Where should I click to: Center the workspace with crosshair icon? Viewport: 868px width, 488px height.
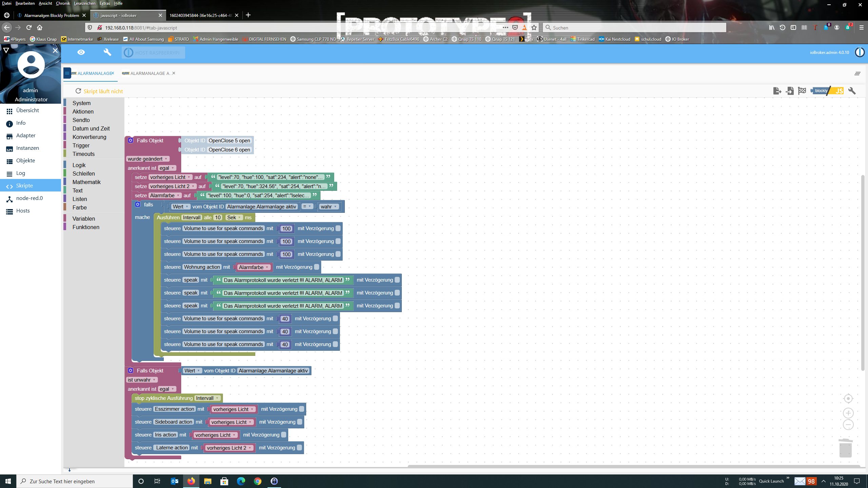point(848,399)
